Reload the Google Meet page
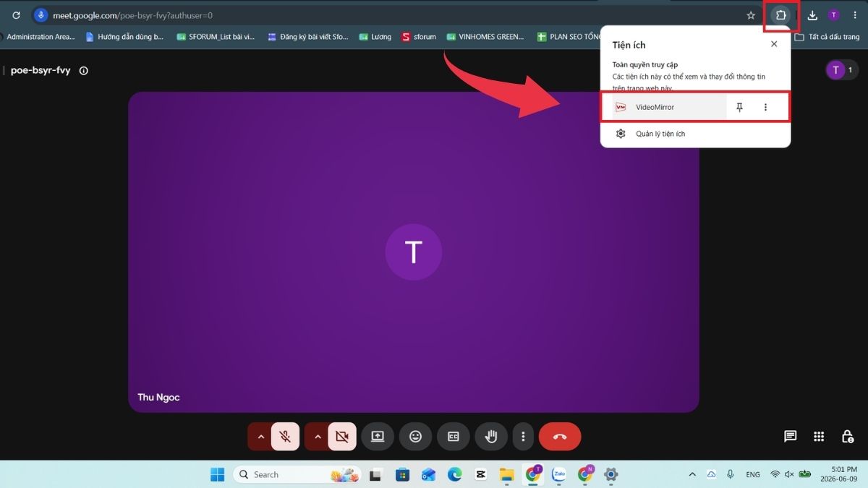Viewport: 868px width, 488px height. click(x=16, y=15)
